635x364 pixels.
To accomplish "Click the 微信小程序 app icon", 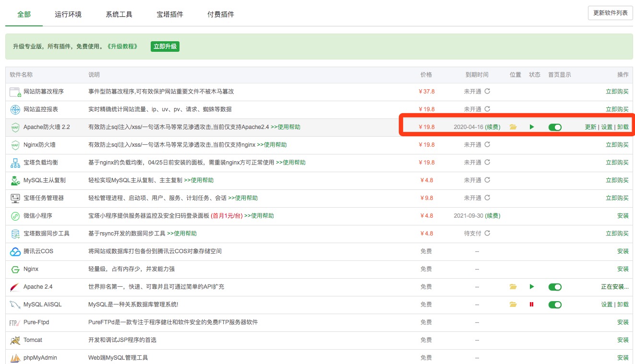I will point(15,216).
